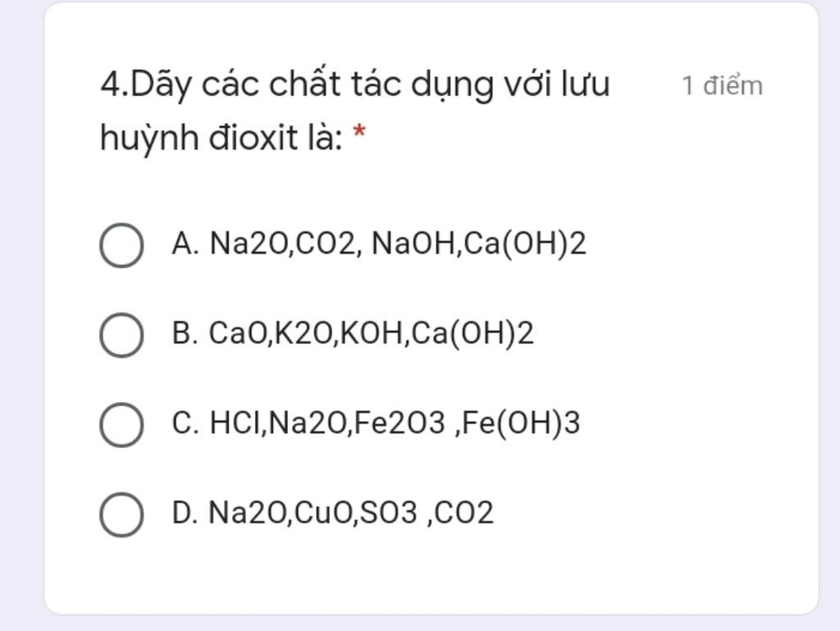Image resolution: width=840 pixels, height=631 pixels.
Task: Click the red required asterisk
Action: (359, 131)
